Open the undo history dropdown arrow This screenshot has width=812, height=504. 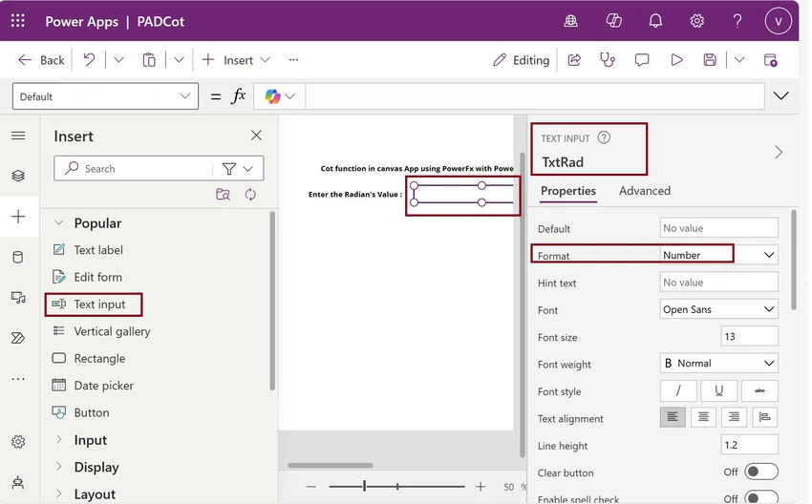click(118, 60)
